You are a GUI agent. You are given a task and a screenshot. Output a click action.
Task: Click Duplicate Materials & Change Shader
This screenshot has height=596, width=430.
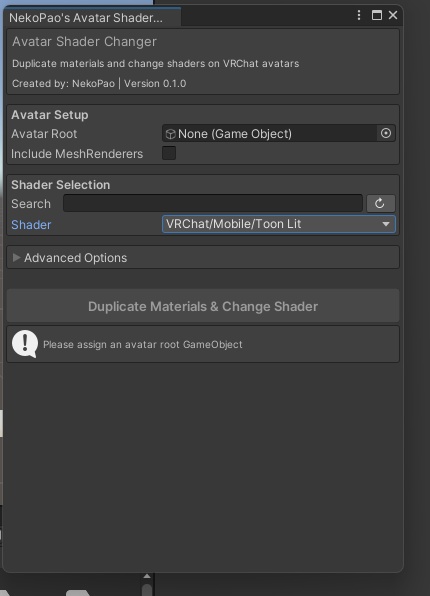(x=203, y=306)
